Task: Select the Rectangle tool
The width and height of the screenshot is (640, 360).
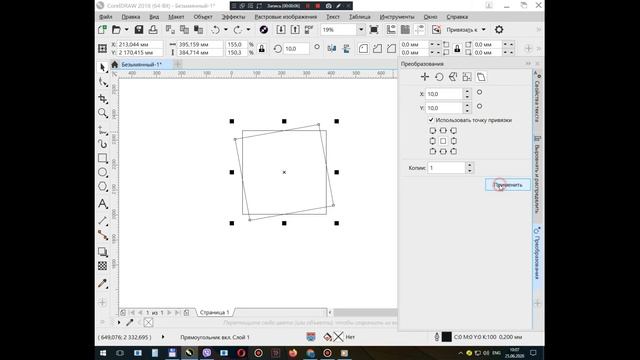Action: (102, 158)
